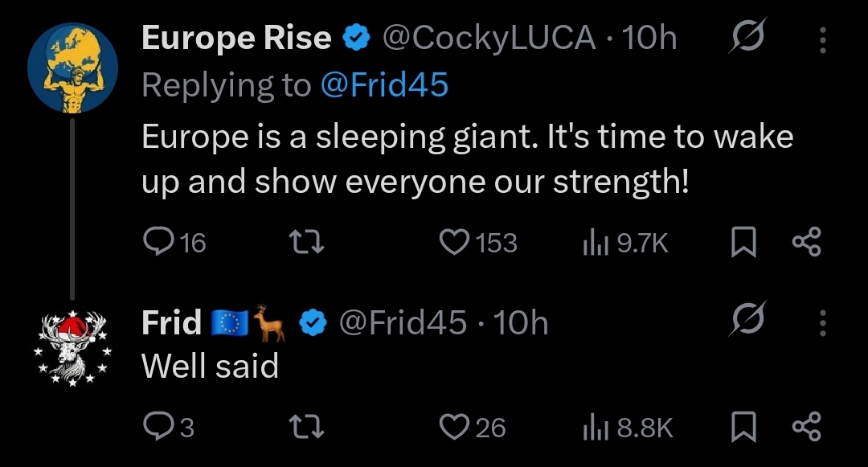The height and width of the screenshot is (467, 868).
Task: View analytics showing 9.7K views
Action: click(625, 243)
